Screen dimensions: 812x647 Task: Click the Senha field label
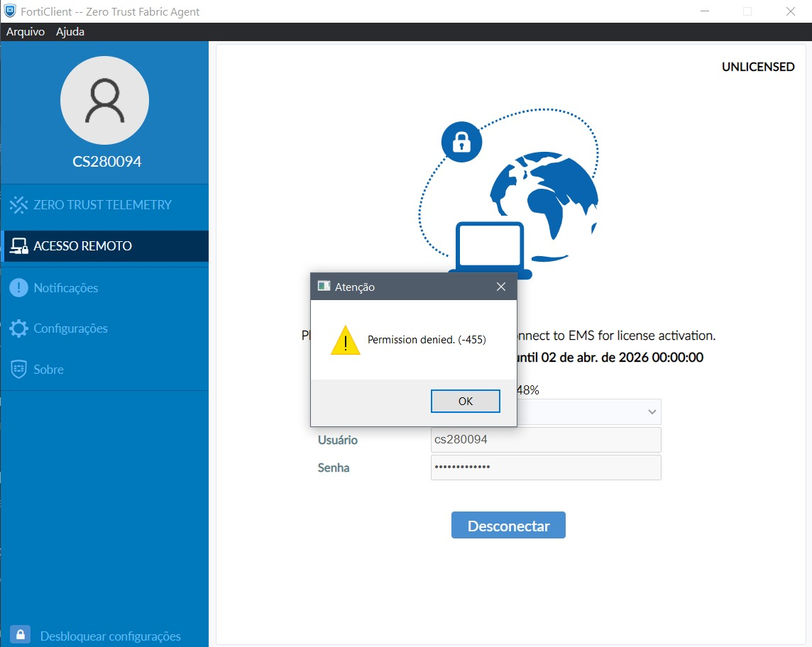coord(334,468)
